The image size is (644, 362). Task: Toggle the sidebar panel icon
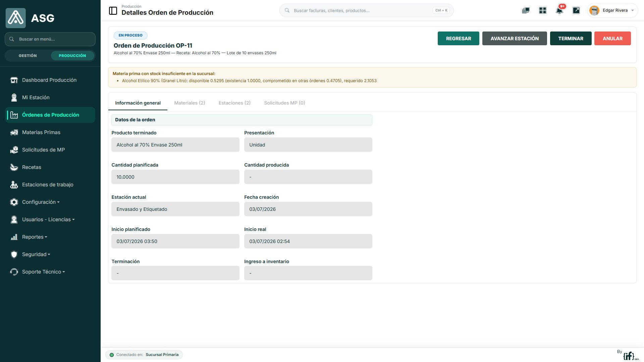pyautogui.click(x=113, y=11)
